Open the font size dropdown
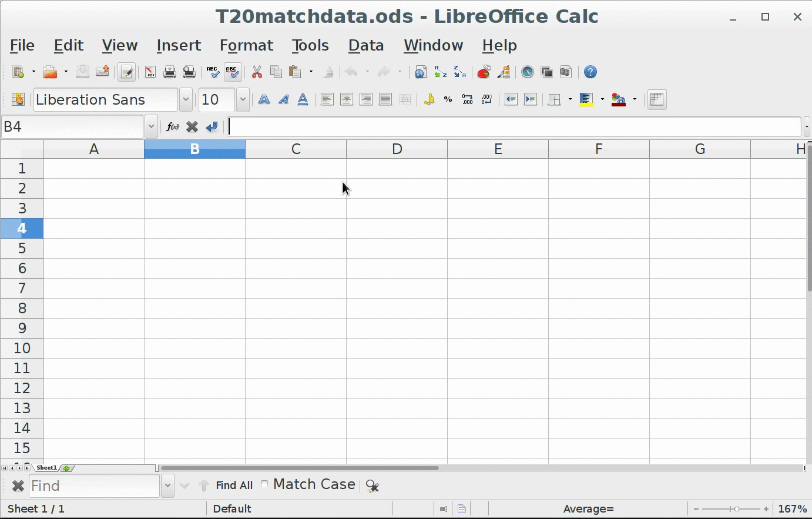 pos(243,100)
